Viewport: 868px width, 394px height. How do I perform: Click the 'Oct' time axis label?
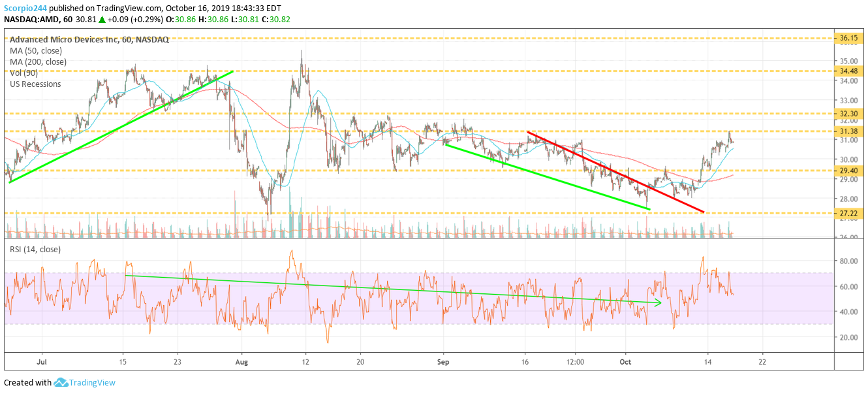625,361
